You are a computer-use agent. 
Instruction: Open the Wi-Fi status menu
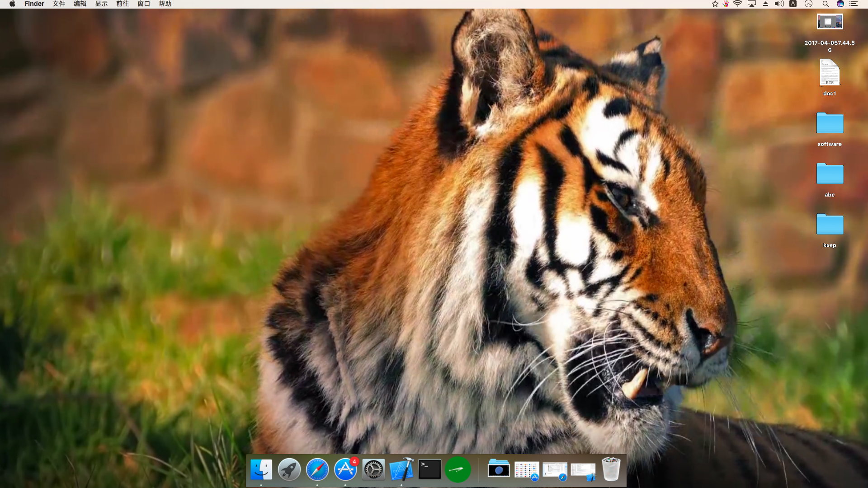click(x=737, y=4)
